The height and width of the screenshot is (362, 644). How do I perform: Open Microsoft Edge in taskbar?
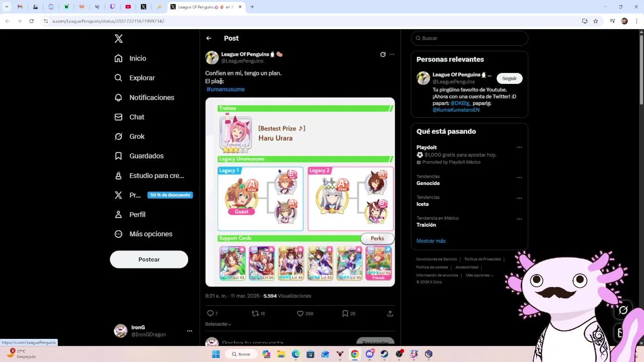296,354
